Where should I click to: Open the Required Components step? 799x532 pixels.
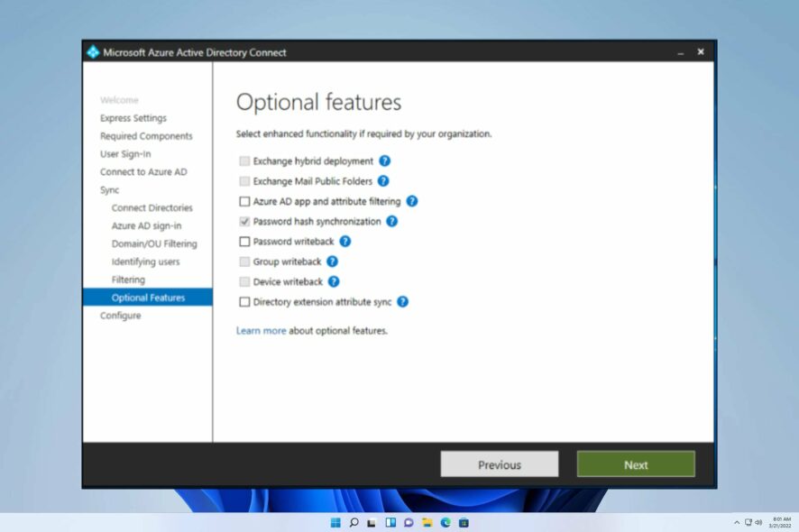(x=146, y=136)
